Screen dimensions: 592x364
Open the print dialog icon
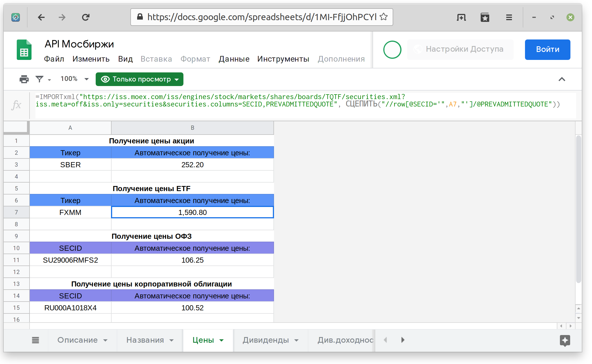24,79
